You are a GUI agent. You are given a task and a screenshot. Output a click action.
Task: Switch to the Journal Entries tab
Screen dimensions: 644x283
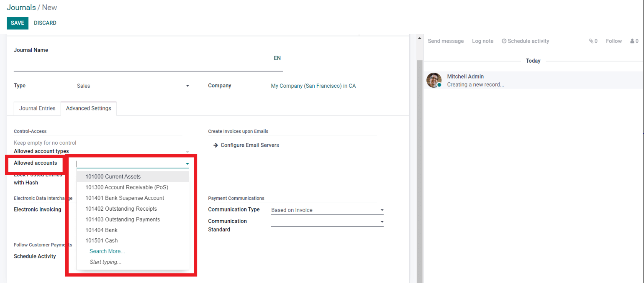[x=37, y=108]
